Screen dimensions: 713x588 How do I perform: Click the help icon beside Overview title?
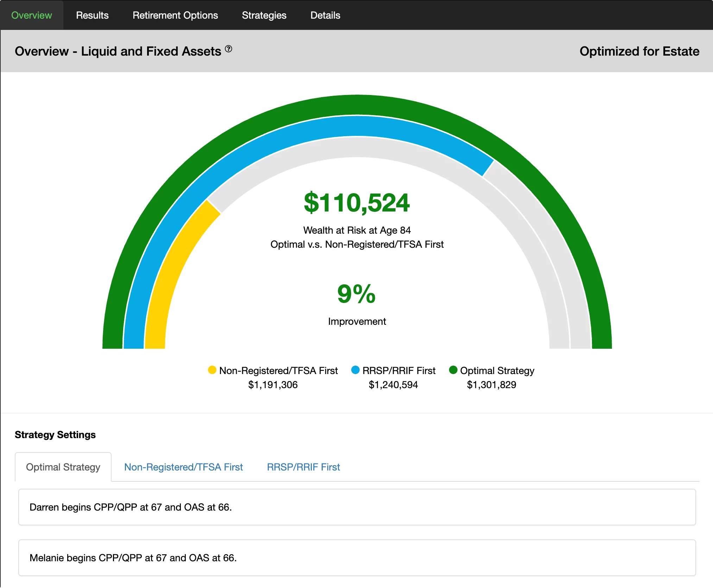[x=228, y=49]
